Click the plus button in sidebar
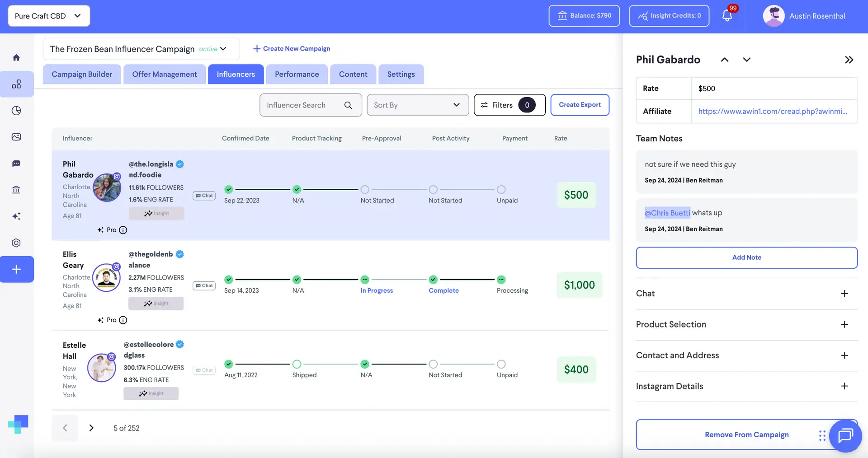The width and height of the screenshot is (868, 458). click(16, 270)
